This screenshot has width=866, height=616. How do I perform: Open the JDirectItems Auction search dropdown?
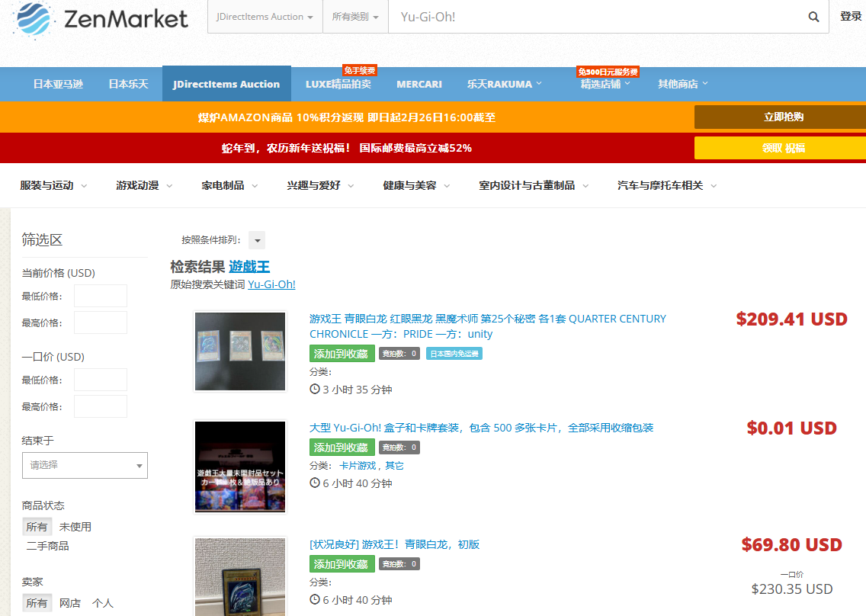pos(265,17)
